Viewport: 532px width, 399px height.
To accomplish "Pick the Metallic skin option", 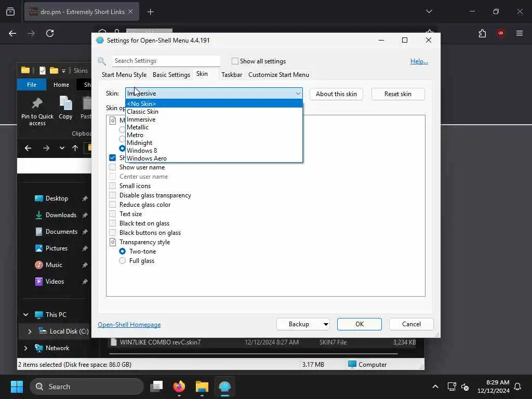I will tap(214, 127).
